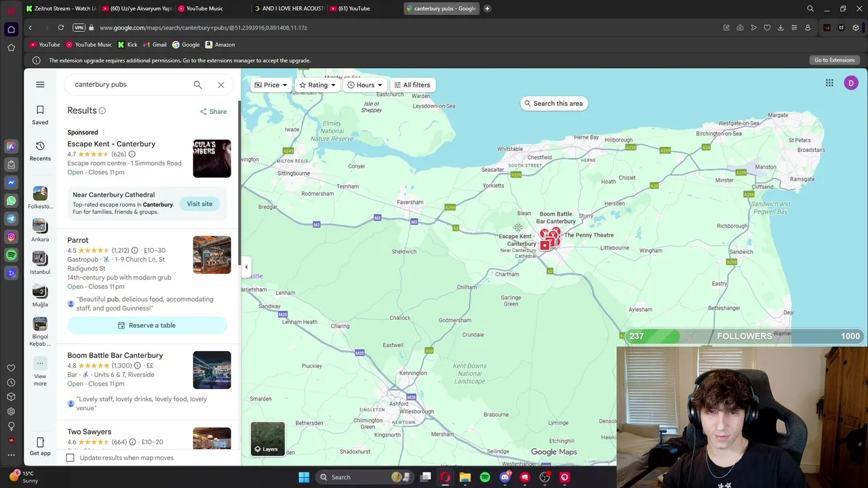Viewport: 868px width, 488px height.
Task: Open Messenger in Opera sidebar
Action: pos(12,182)
